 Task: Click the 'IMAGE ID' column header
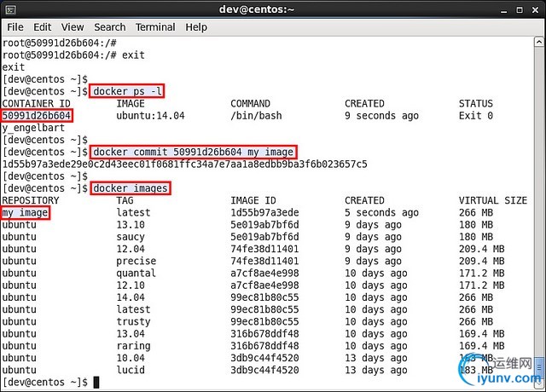point(253,200)
